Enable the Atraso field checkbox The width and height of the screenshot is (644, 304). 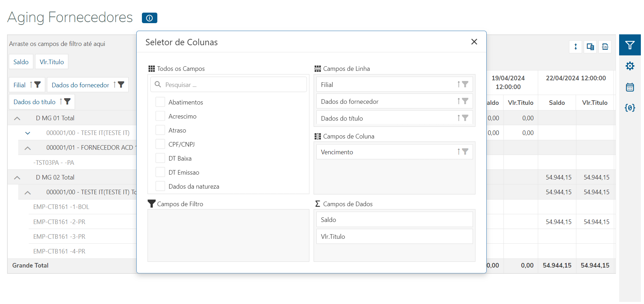click(x=160, y=130)
